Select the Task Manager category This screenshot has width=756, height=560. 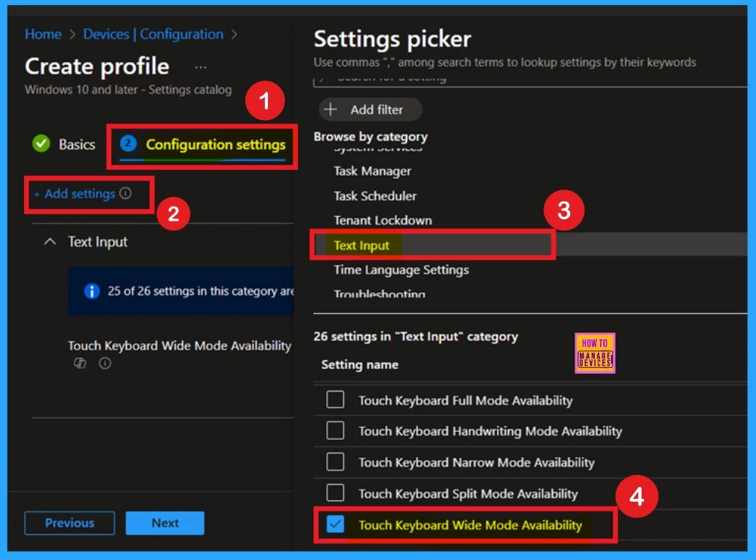[x=372, y=171]
